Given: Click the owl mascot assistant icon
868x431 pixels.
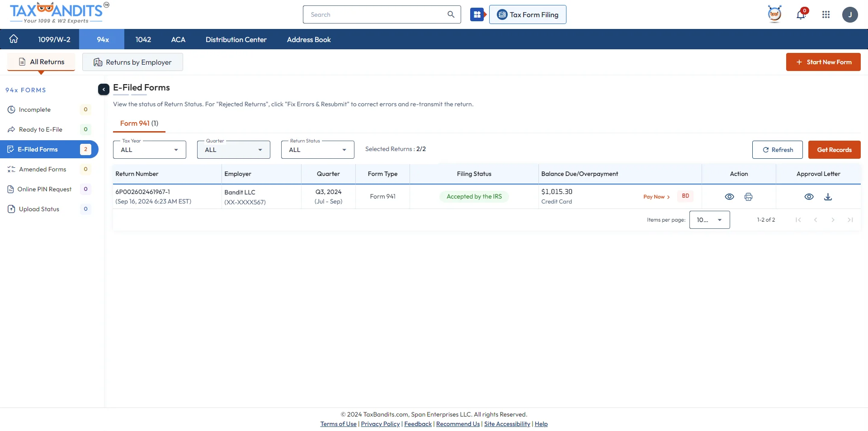Looking at the screenshot, I should (x=774, y=14).
